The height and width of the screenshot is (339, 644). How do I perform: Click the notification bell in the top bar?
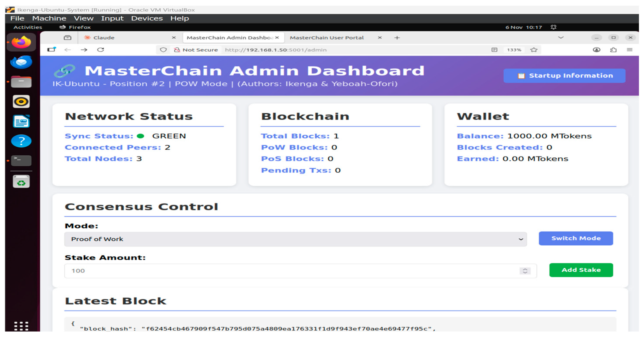pos(553,27)
